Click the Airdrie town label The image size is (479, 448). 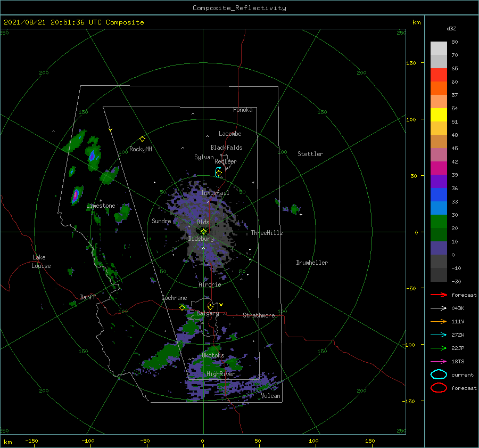pos(210,284)
